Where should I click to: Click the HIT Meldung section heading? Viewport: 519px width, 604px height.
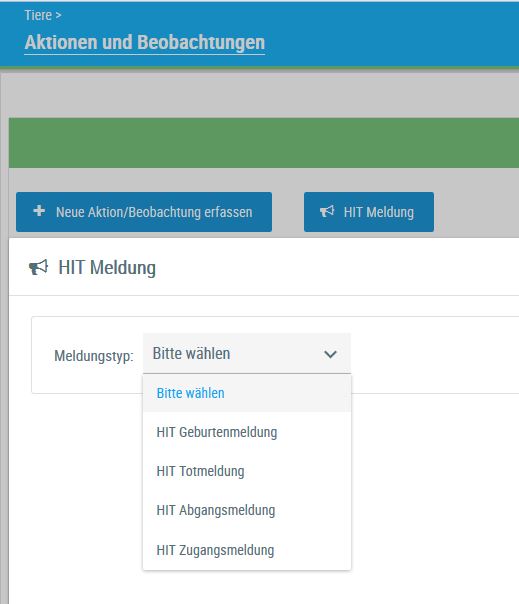pos(107,268)
